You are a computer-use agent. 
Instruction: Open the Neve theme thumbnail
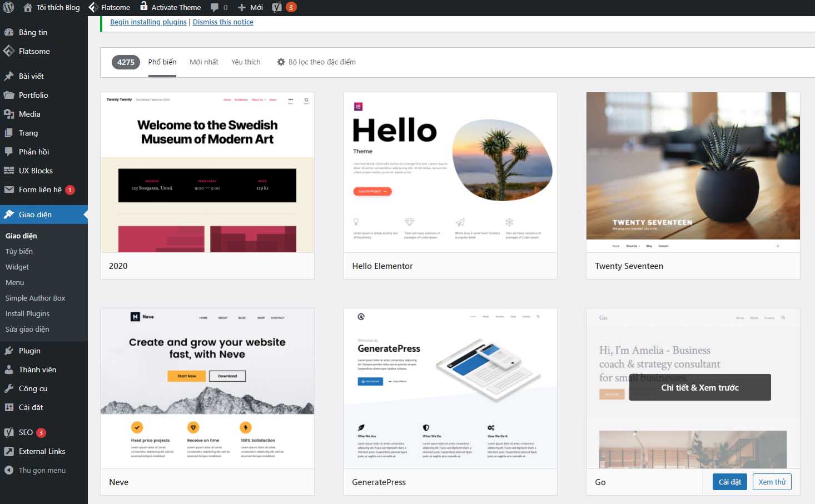click(x=207, y=388)
